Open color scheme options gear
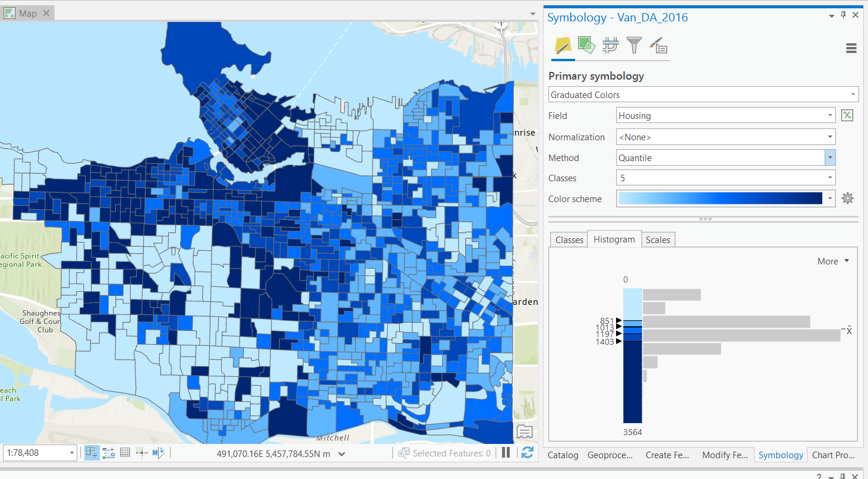868x479 pixels. click(x=848, y=198)
